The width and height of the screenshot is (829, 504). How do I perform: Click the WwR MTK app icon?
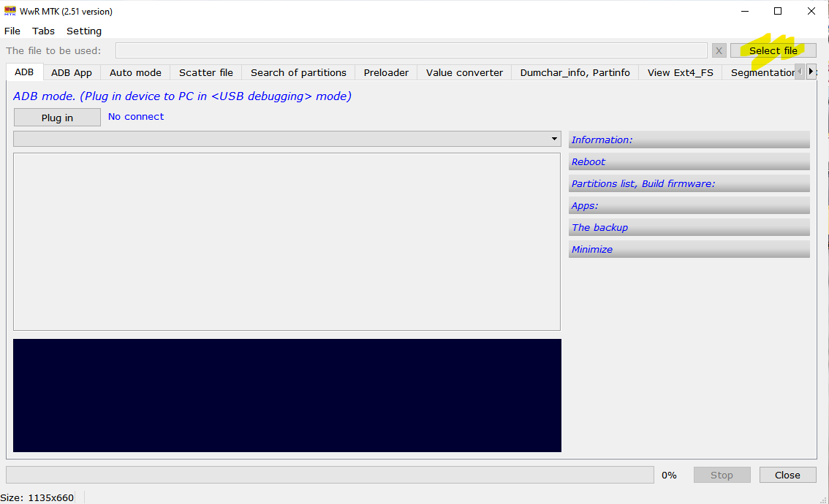pos(10,11)
